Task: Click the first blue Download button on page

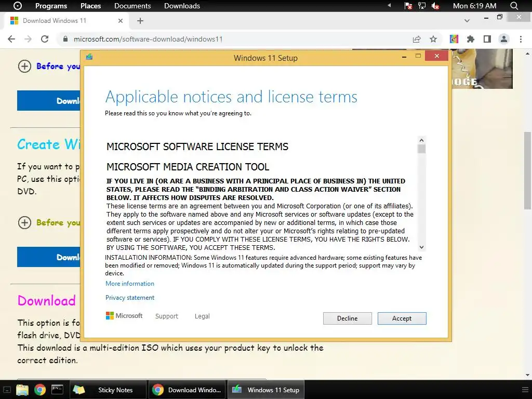Action: 48,100
